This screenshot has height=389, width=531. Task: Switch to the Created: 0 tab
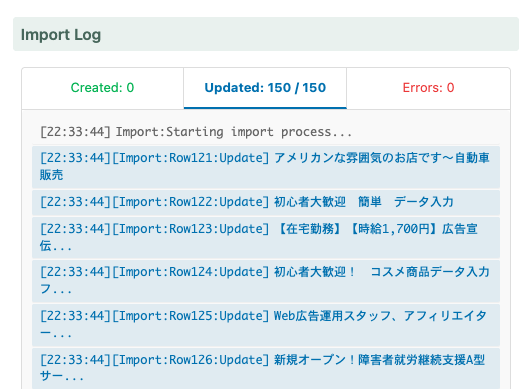pos(103,88)
